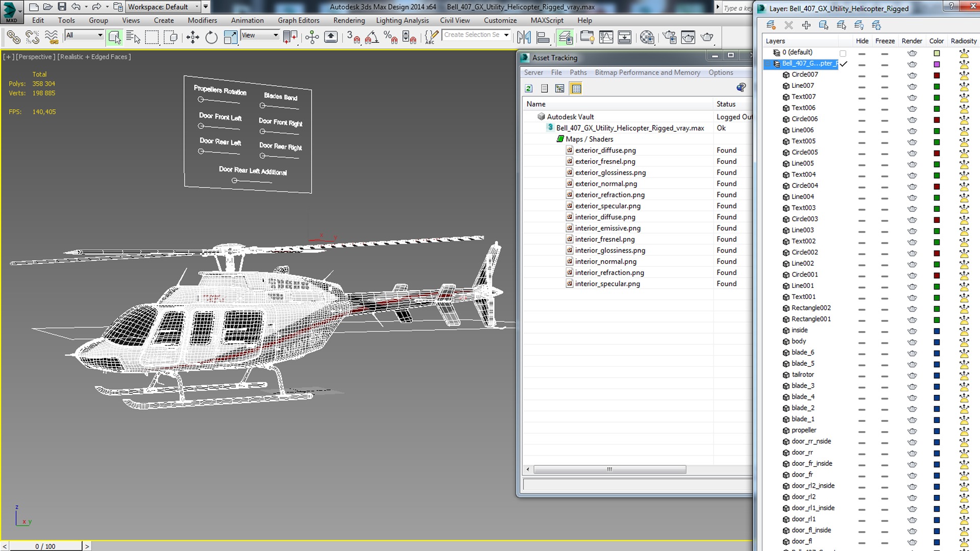Viewport: 980px width, 551px height.
Task: Click the Freeze column header
Action: (x=885, y=41)
